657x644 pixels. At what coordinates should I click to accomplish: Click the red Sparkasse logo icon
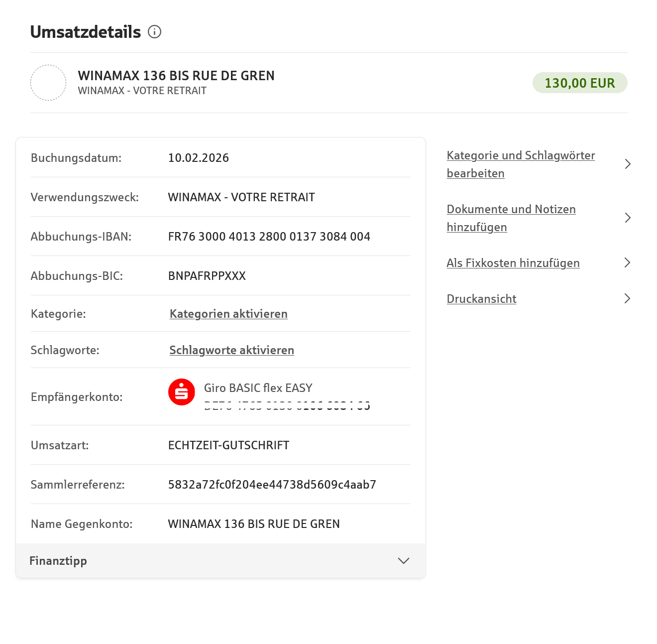tap(182, 392)
